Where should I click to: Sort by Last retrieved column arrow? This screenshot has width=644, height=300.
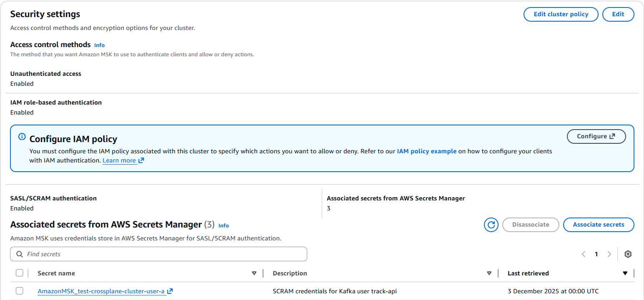625,273
